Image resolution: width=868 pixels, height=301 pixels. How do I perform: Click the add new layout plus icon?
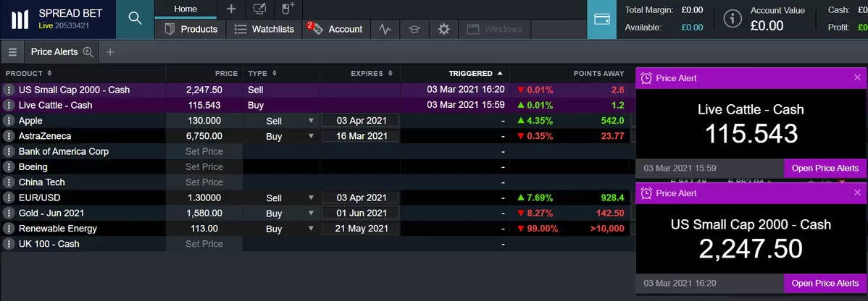click(231, 9)
